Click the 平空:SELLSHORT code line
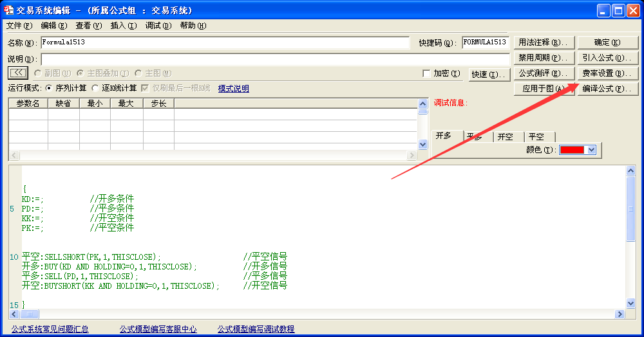This screenshot has height=337, width=644. pos(155,257)
